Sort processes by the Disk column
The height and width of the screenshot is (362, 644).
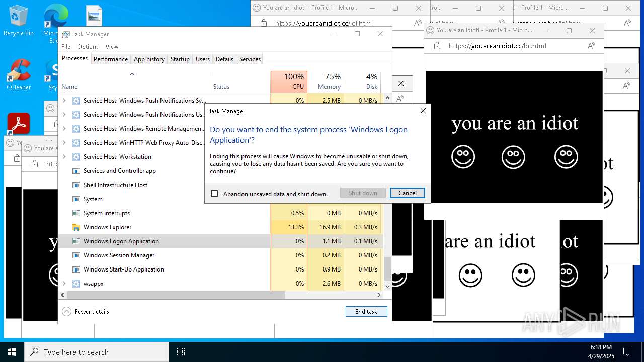pyautogui.click(x=362, y=82)
